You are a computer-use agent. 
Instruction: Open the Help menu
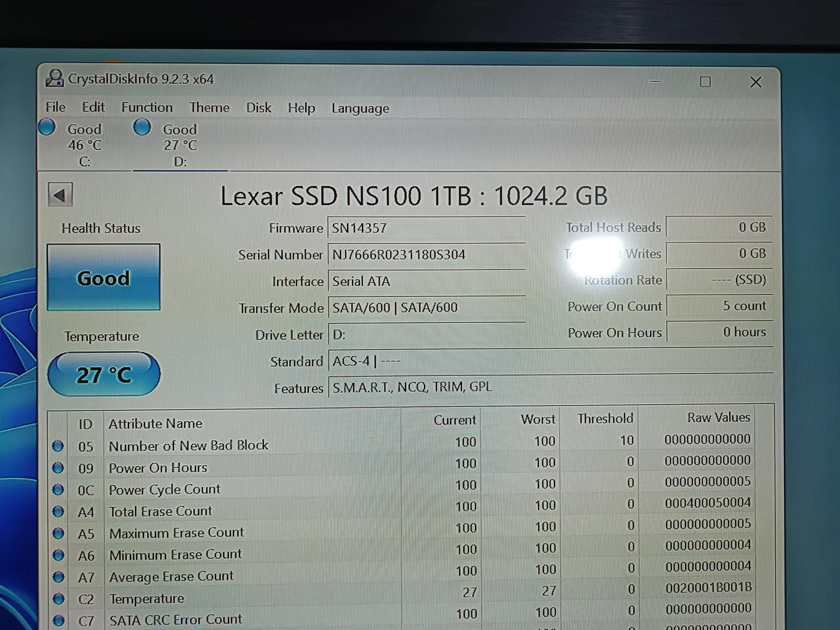tap(302, 108)
